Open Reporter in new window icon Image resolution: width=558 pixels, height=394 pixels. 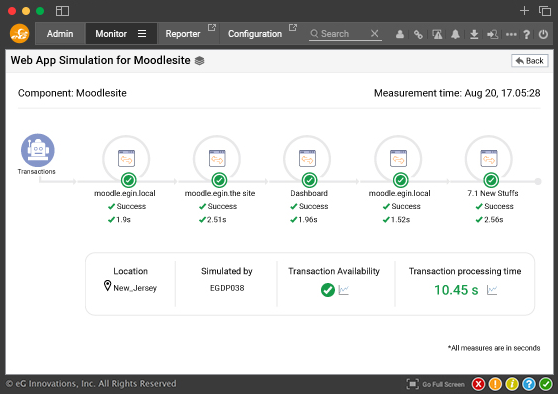tap(211, 27)
